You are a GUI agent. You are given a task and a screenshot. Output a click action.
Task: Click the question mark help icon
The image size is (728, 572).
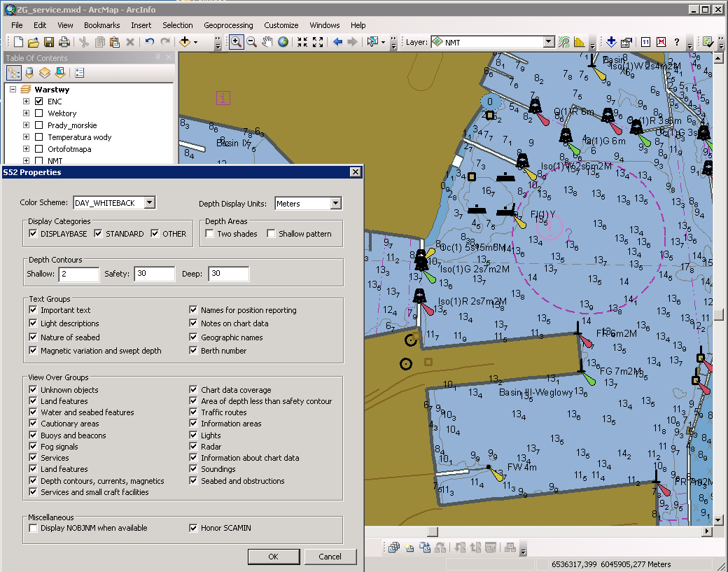[x=677, y=42]
